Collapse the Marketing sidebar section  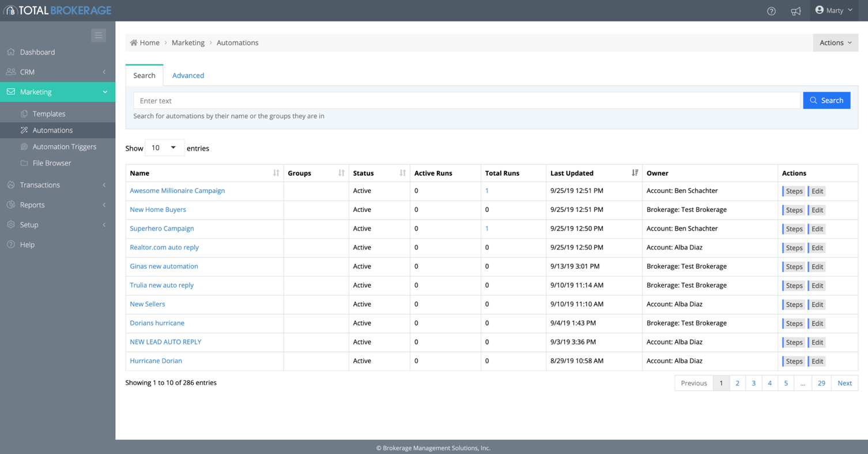[58, 92]
